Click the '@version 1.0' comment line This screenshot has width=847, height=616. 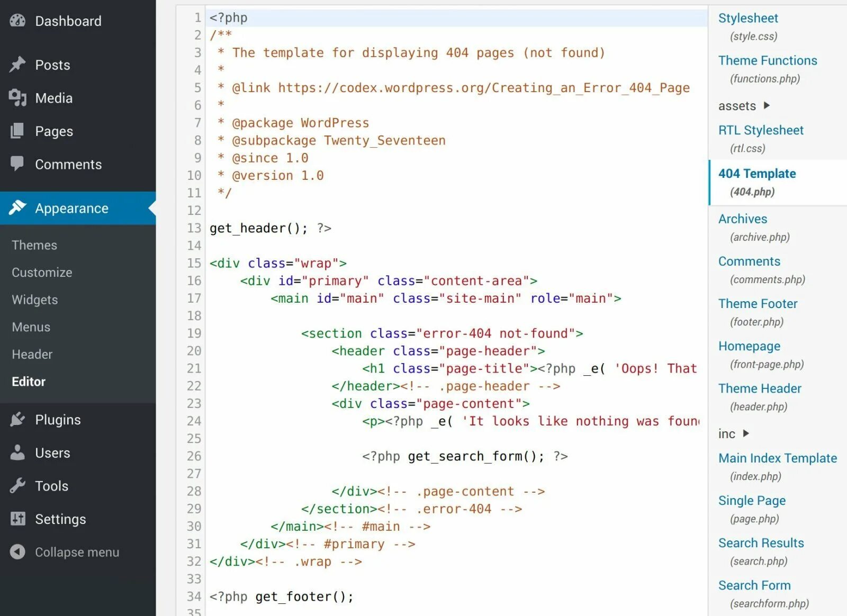click(x=271, y=175)
